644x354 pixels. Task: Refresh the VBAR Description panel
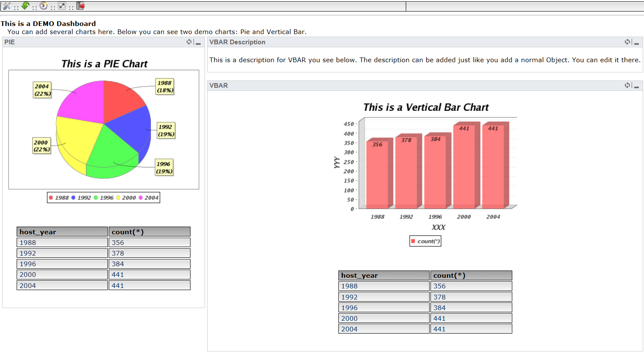(627, 42)
